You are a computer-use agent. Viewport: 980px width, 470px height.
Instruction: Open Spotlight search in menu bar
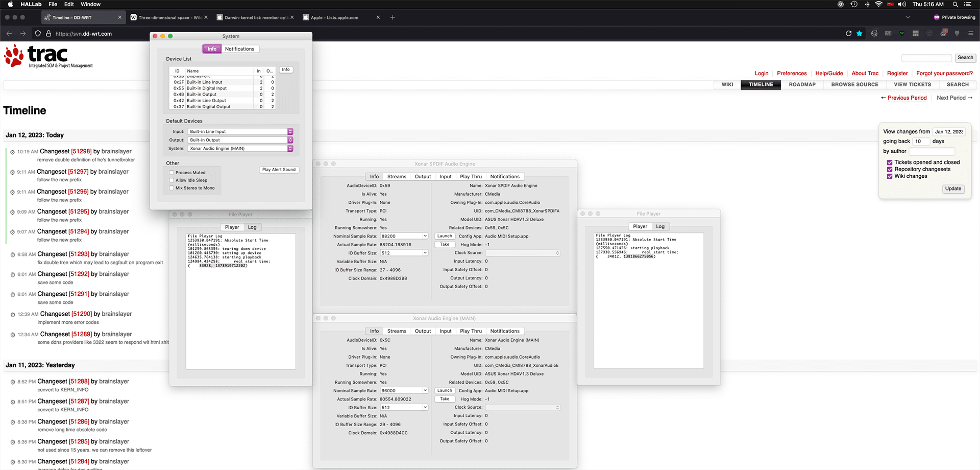coord(955,4)
